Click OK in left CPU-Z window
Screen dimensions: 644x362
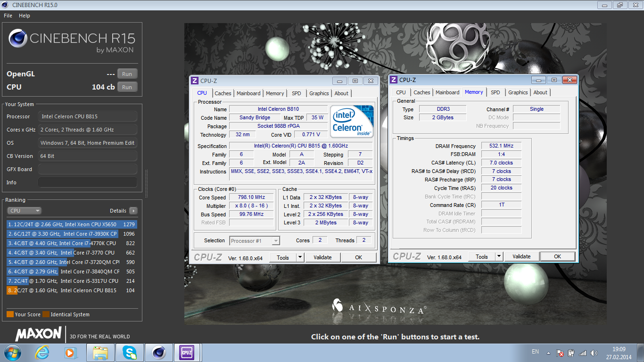pyautogui.click(x=359, y=257)
